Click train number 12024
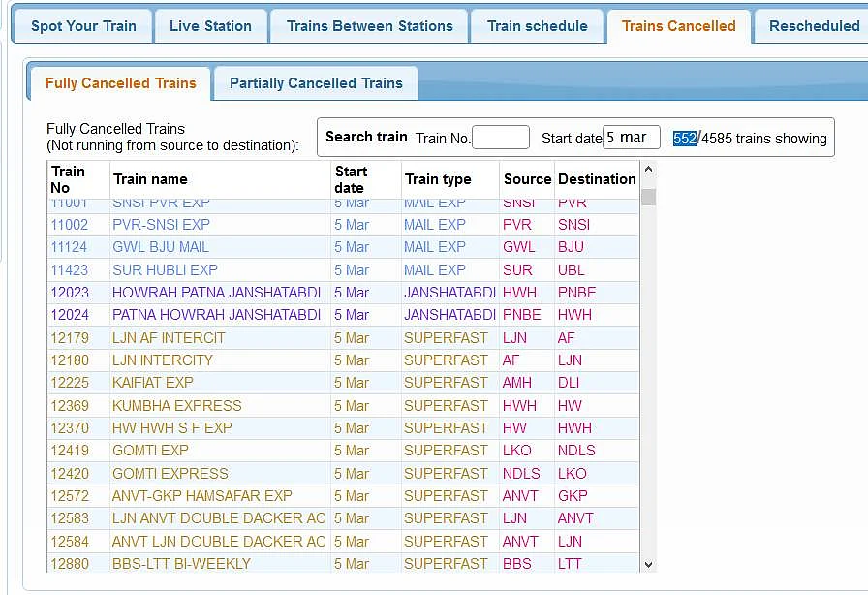The height and width of the screenshot is (595, 868). point(69,315)
